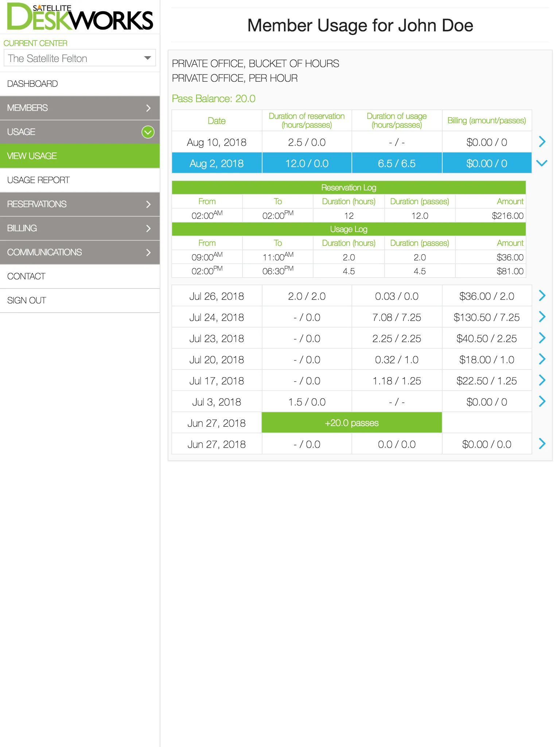Image resolution: width=560 pixels, height=747 pixels.
Task: Click the Billing (amount/passes) column header
Action: [487, 121]
